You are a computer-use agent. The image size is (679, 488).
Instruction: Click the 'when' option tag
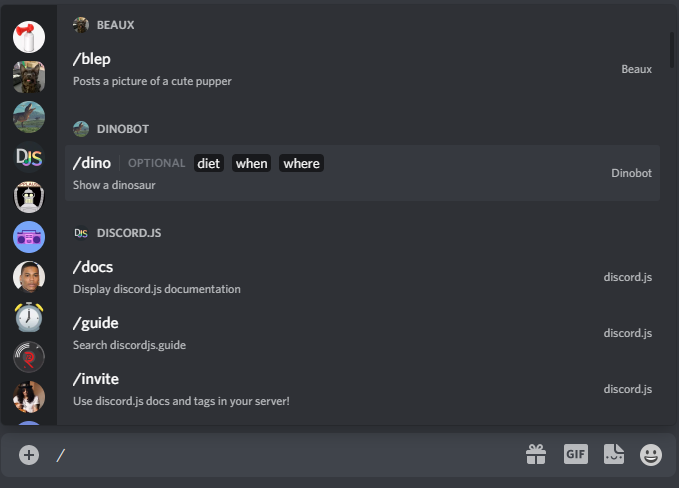click(x=251, y=163)
